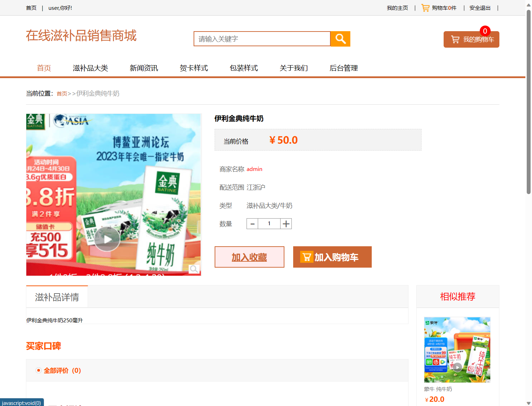Viewport: 532px width, 406px height.
Task: Open the image zoom magnifier on product photo
Action: click(194, 269)
